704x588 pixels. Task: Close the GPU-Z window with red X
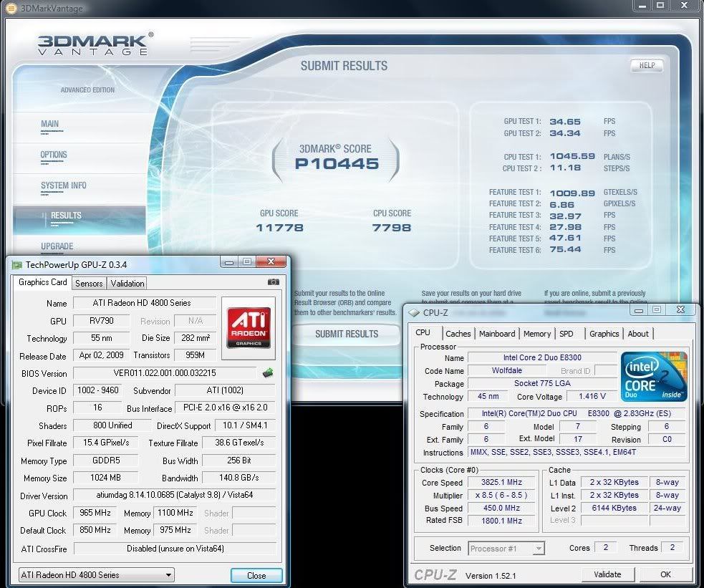271,261
